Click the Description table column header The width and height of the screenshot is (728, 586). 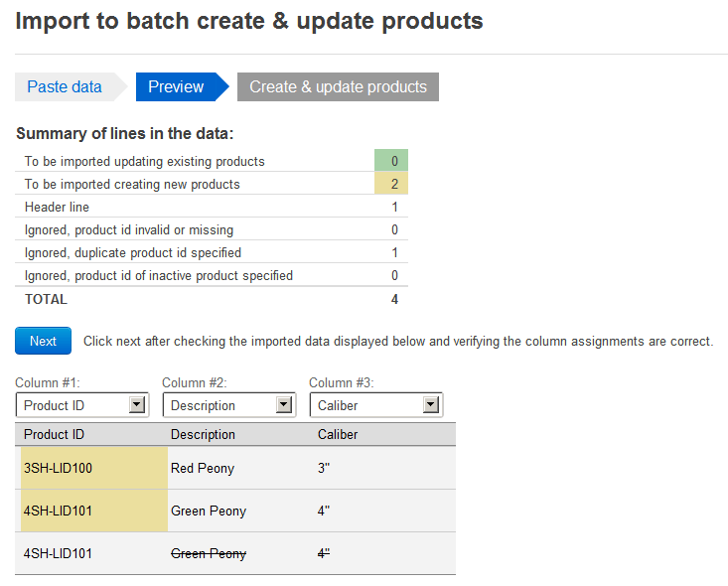[203, 434]
